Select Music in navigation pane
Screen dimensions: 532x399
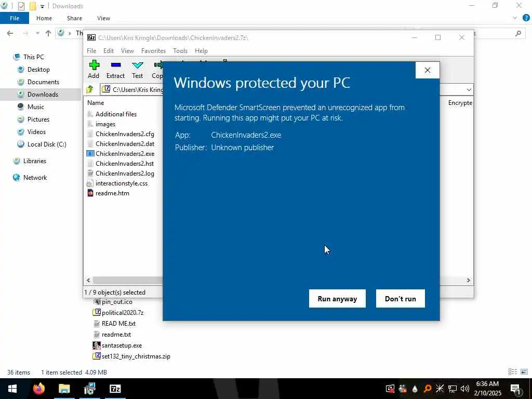coord(36,107)
